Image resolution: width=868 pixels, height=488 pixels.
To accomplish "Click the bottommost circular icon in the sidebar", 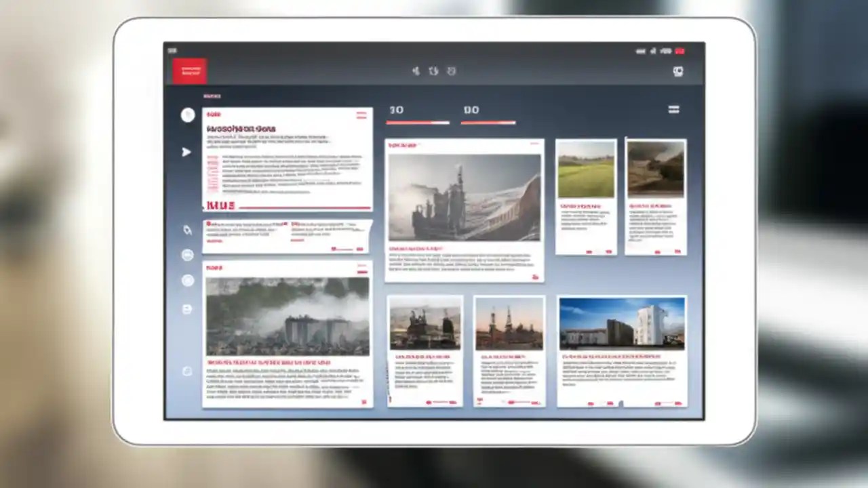I will tap(188, 371).
